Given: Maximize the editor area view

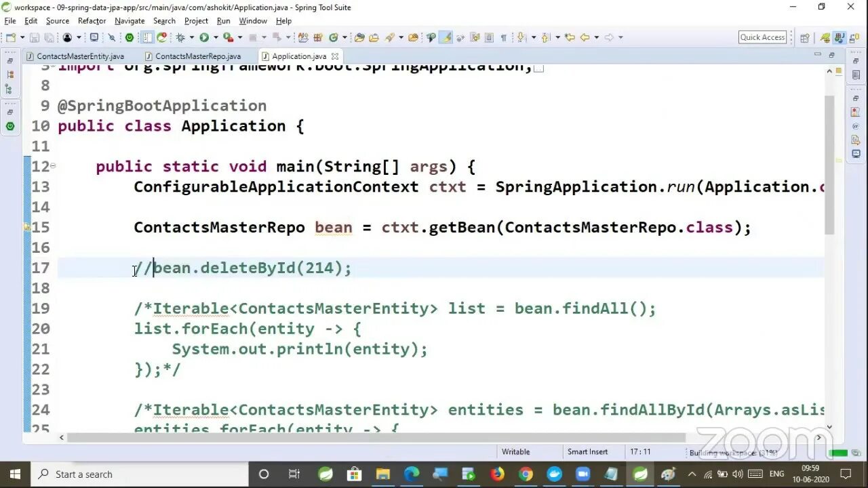Looking at the screenshot, I should tap(831, 55).
